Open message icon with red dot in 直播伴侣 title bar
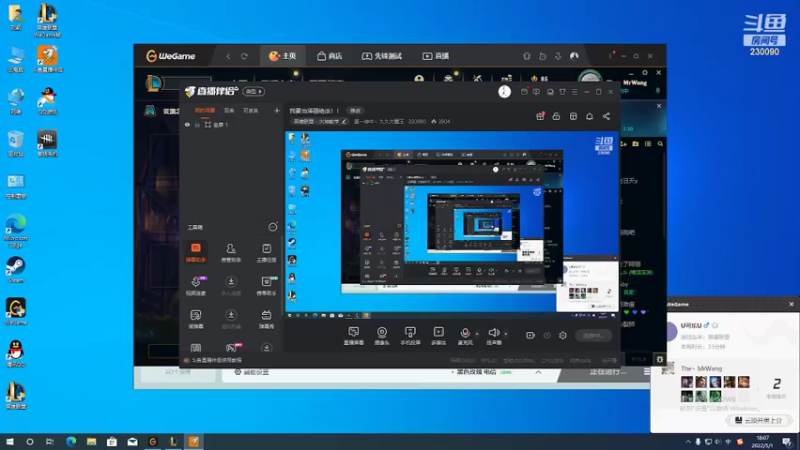This screenshot has height=450, width=800. pyautogui.click(x=524, y=92)
